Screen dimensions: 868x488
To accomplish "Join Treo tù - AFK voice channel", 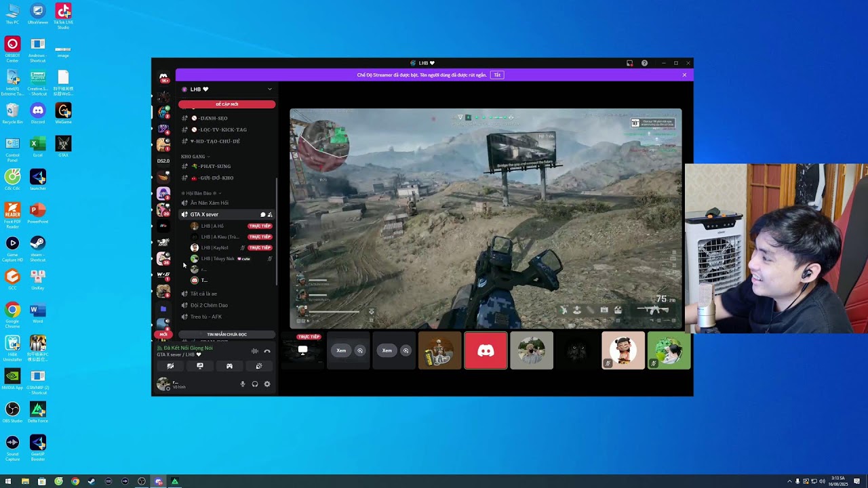I will tap(227, 317).
